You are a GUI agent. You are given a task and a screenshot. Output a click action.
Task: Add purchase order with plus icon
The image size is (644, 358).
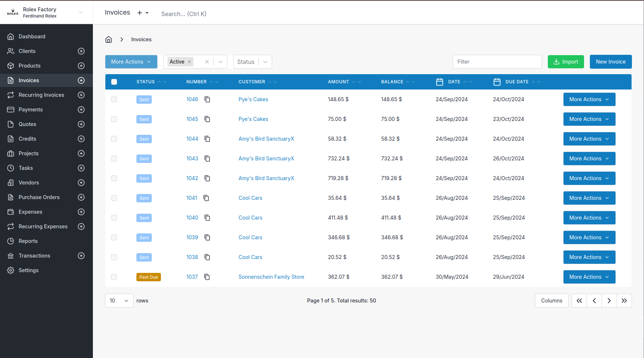pyautogui.click(x=81, y=197)
